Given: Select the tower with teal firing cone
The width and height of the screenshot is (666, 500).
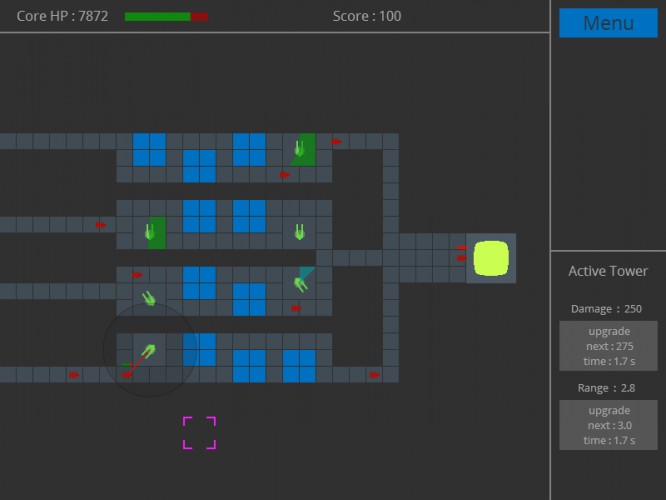Looking at the screenshot, I should click(x=300, y=284).
